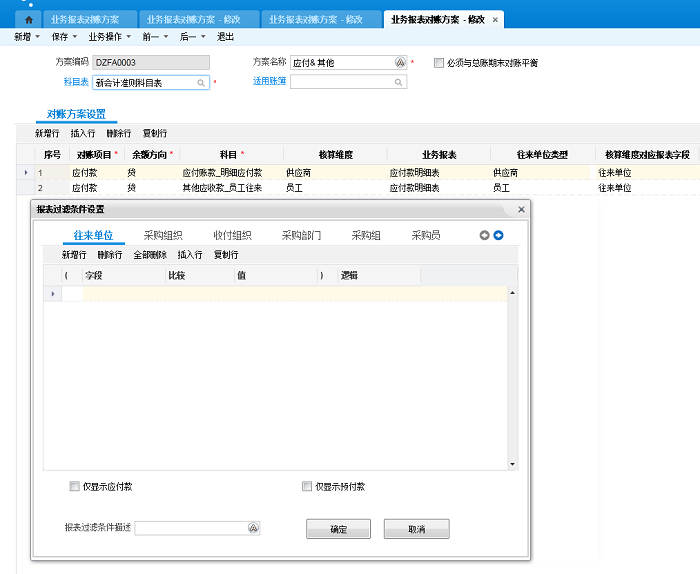Toggle the 仅显示预付款 checkbox
700x574 pixels.
point(307,487)
